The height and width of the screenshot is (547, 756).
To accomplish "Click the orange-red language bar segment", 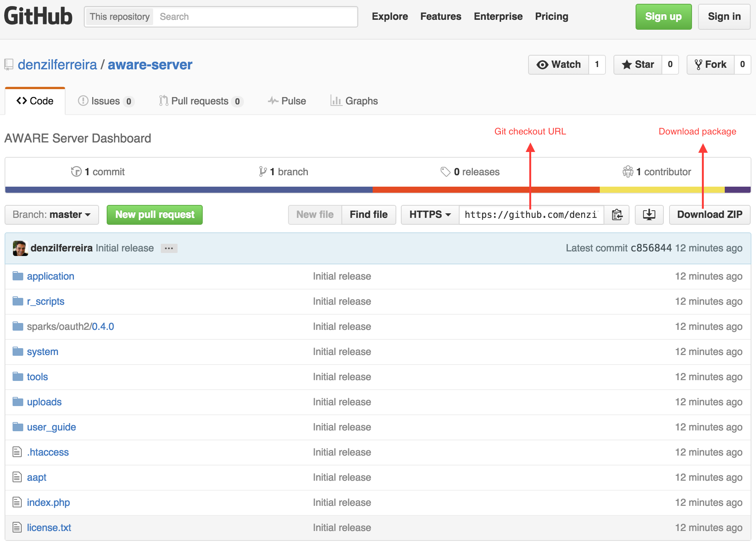I will click(486, 190).
